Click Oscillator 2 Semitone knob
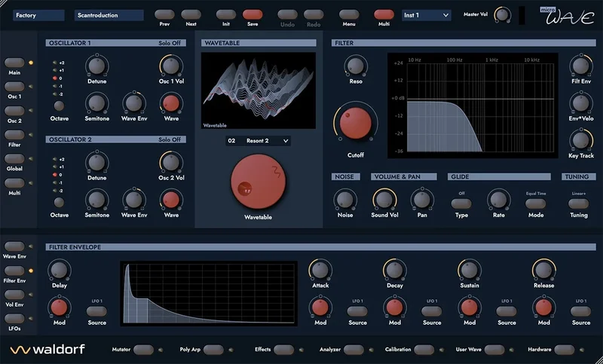The image size is (603, 364). click(97, 200)
